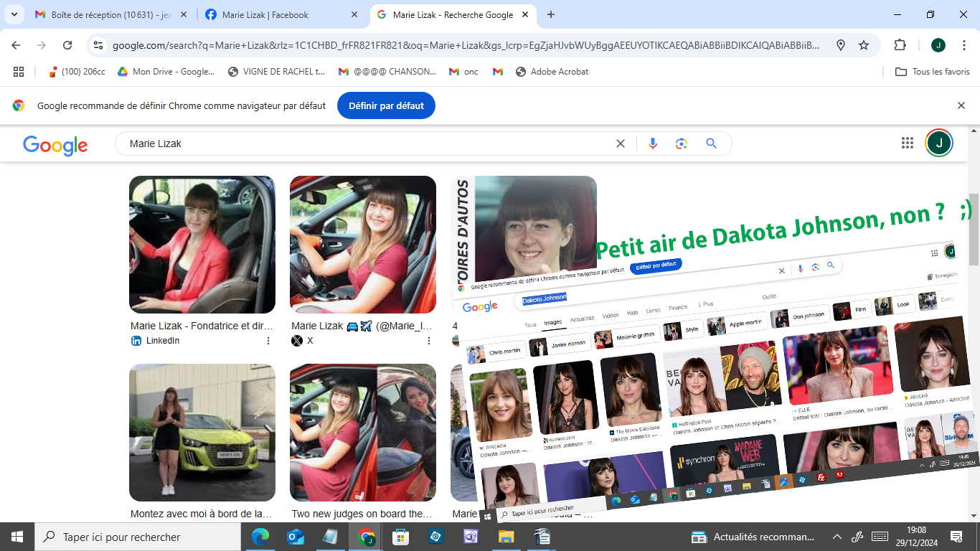980x551 pixels.
Task: Open the Windows notification center icon
Action: pyautogui.click(x=956, y=537)
